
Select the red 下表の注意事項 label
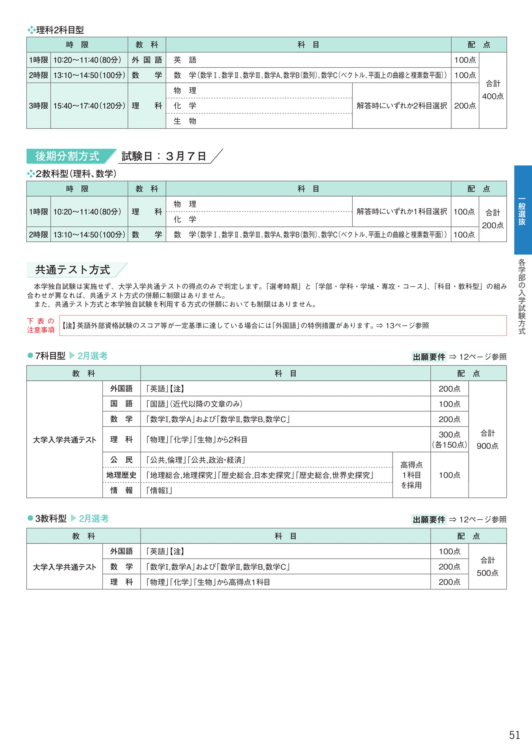[x=41, y=326]
